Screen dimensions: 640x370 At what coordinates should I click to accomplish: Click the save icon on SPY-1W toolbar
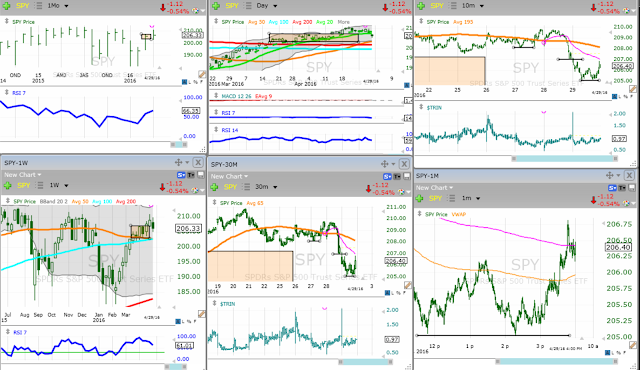201,175
